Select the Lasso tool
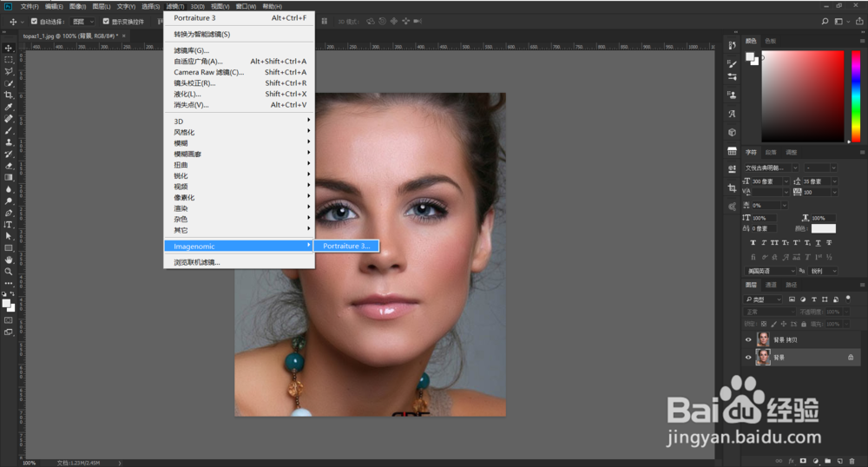 [9, 71]
